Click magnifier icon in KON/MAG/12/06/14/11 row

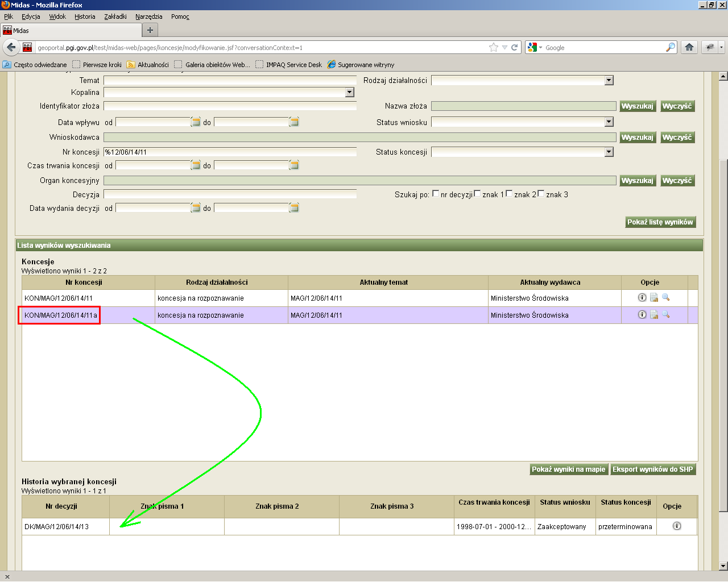[665, 297]
